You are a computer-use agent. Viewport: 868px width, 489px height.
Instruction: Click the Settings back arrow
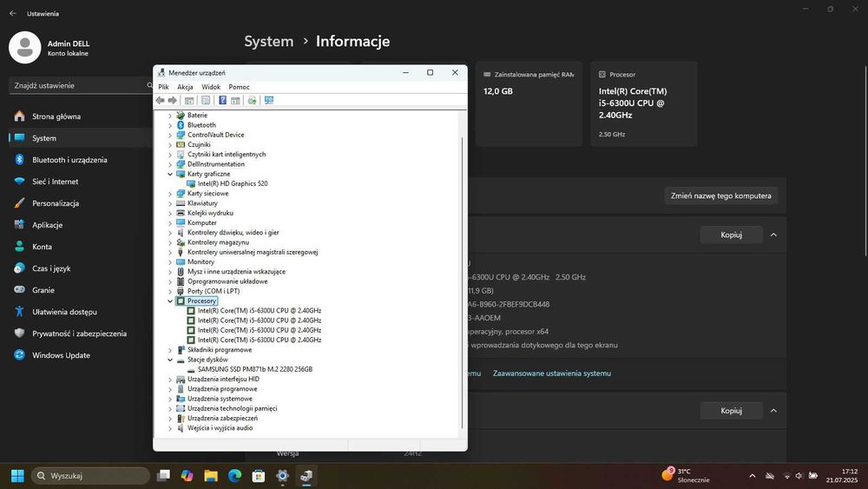click(x=13, y=13)
